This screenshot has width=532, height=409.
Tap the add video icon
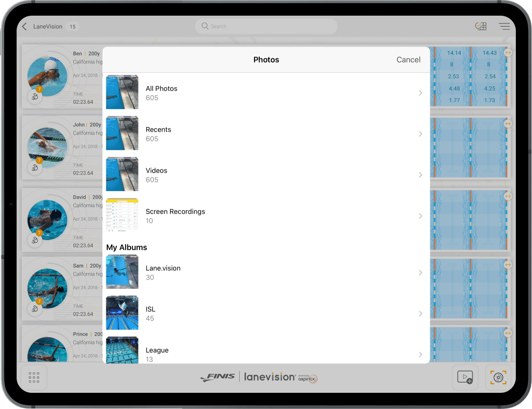coord(465,377)
